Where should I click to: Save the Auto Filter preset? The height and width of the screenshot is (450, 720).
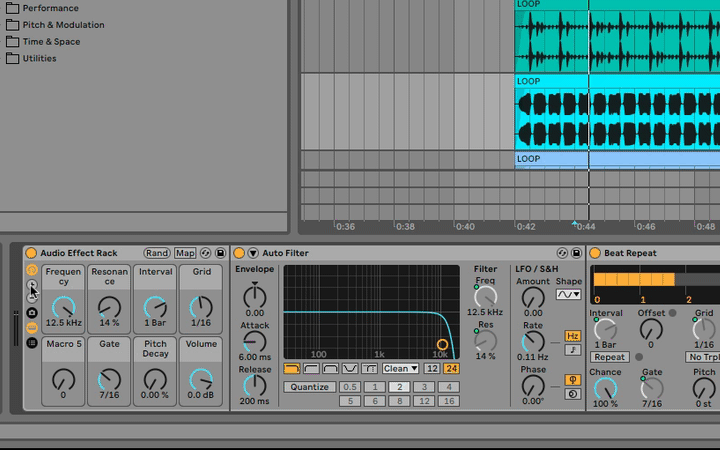[x=577, y=253]
